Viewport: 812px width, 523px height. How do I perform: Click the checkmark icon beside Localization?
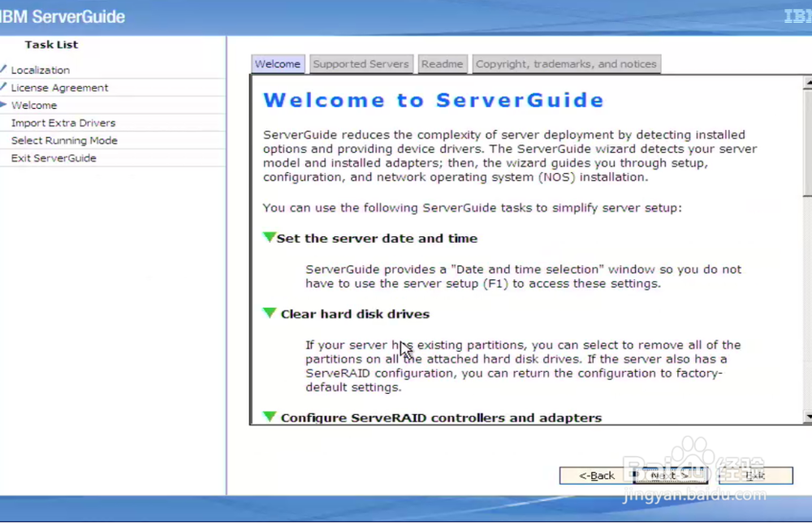click(x=3, y=69)
